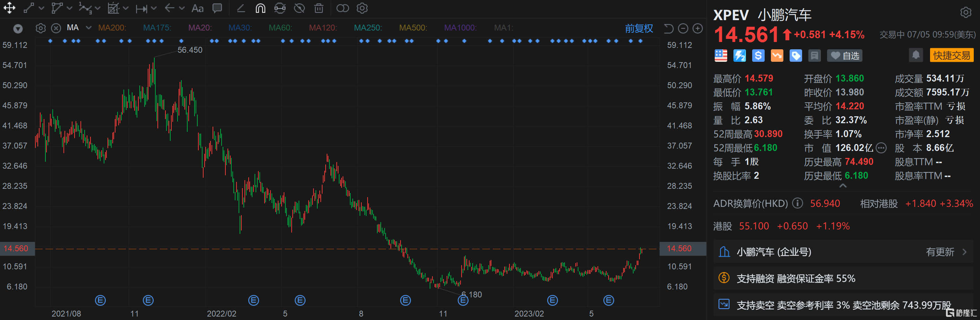Click the blue price tag icon
The height and width of the screenshot is (320, 980).
[796, 56]
